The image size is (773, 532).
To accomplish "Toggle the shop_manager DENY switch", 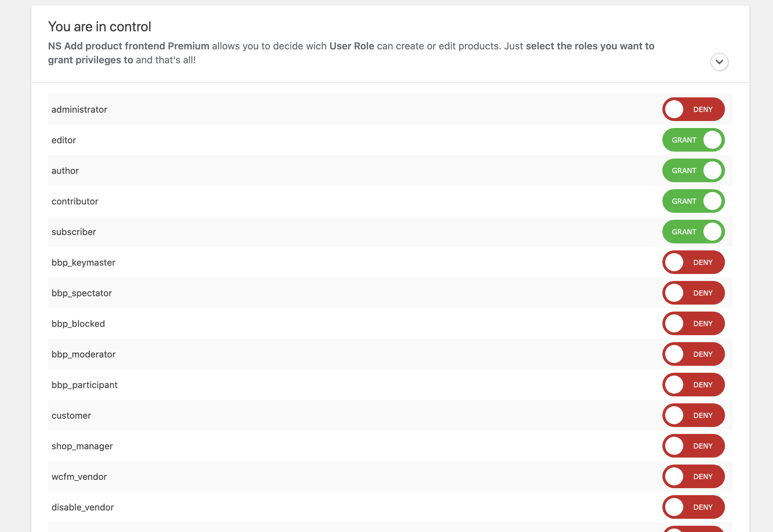I will pyautogui.click(x=693, y=446).
